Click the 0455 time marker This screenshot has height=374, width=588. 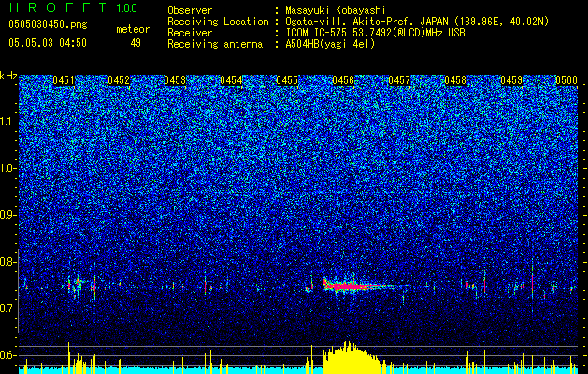coord(287,80)
